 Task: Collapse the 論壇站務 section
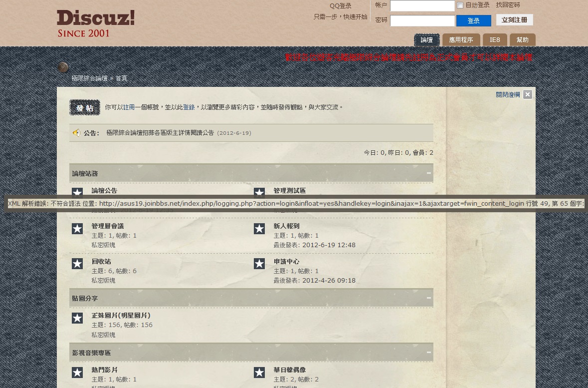428,173
